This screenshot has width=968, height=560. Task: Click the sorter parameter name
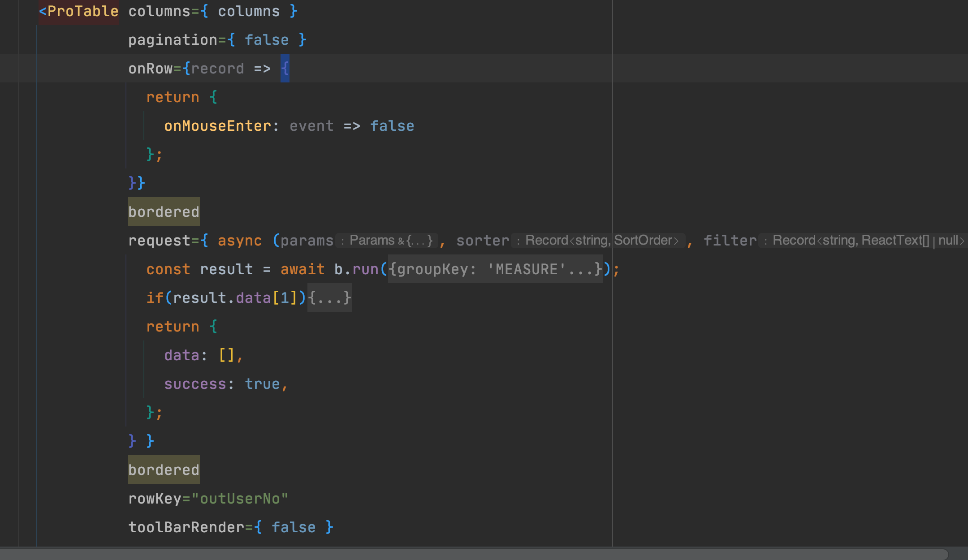tap(482, 241)
